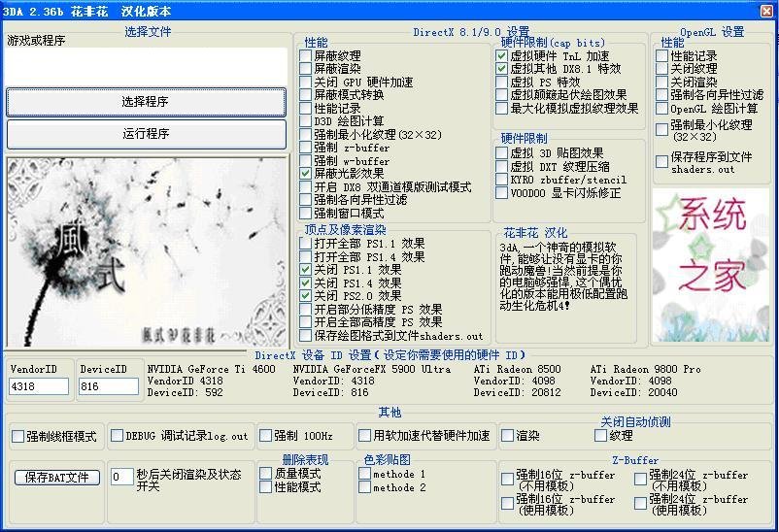Check DirectX 强制各向异性过滤 option
This screenshot has width=779, height=532.
(x=306, y=200)
